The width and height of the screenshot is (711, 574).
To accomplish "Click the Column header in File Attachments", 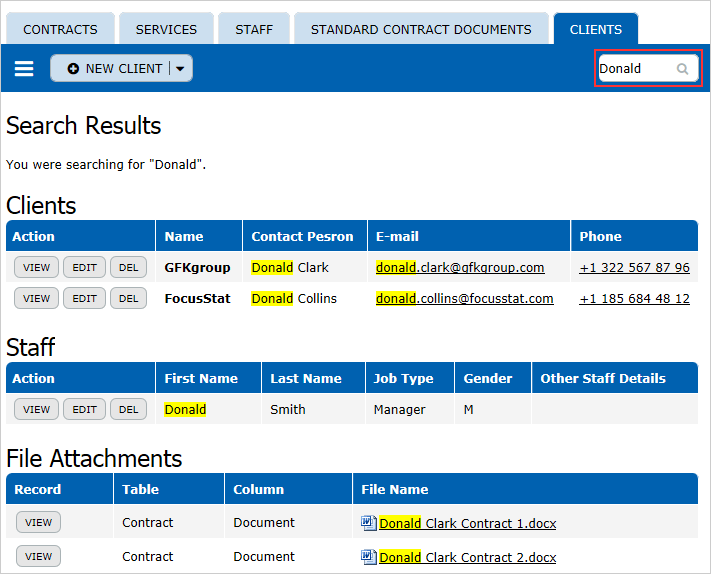I will [x=288, y=489].
